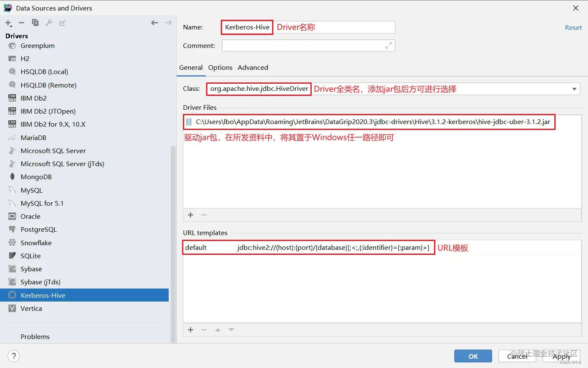Move URL template up with the triangle icon
The width and height of the screenshot is (588, 368).
tap(217, 330)
